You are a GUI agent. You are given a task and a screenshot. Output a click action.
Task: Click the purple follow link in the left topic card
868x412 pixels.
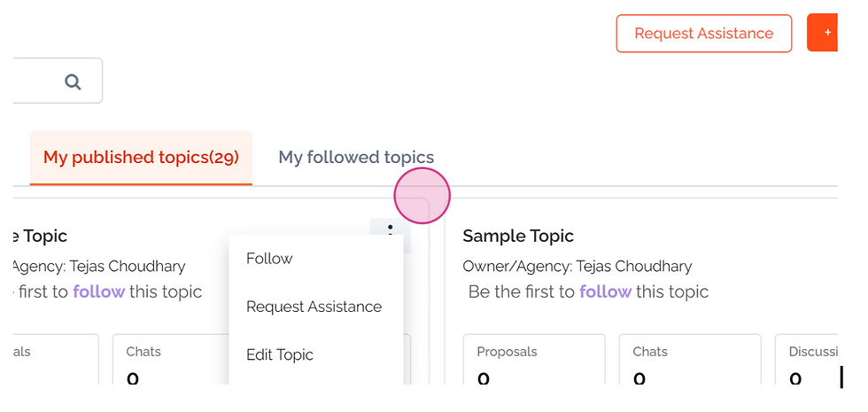coord(98,292)
